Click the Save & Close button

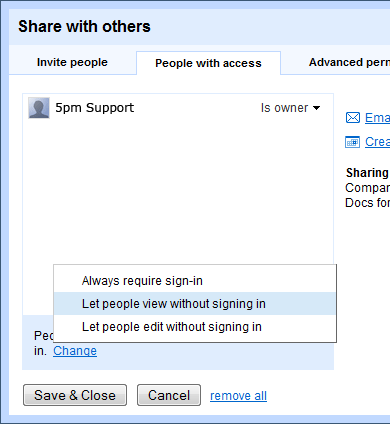tap(75, 395)
